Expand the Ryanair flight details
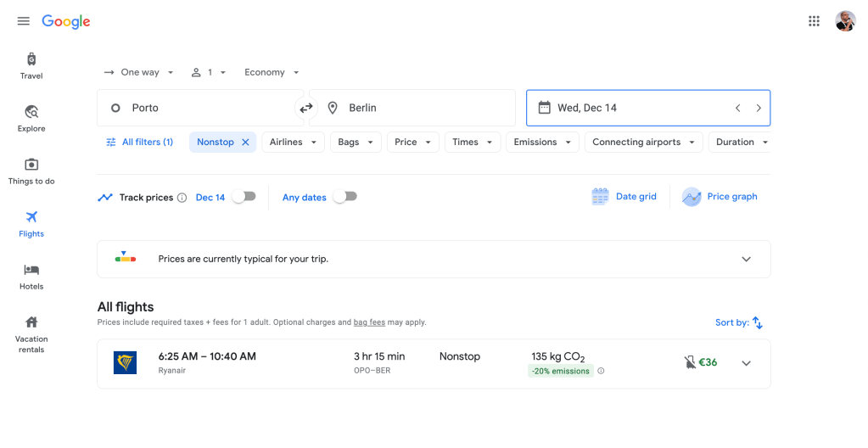868x448 pixels. pyautogui.click(x=746, y=363)
